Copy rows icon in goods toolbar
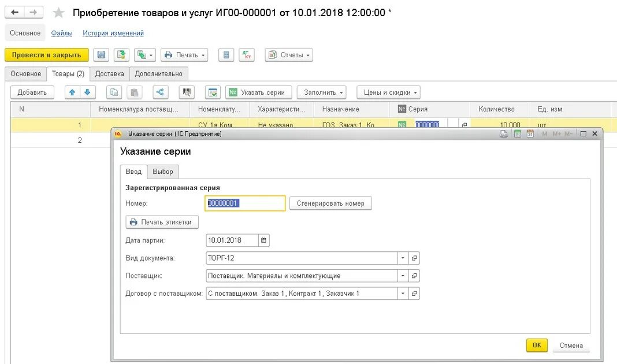The height and width of the screenshot is (364, 617). coord(114,92)
